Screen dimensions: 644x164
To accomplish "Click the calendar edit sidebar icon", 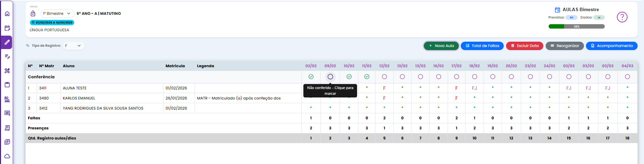I will click(x=7, y=28).
